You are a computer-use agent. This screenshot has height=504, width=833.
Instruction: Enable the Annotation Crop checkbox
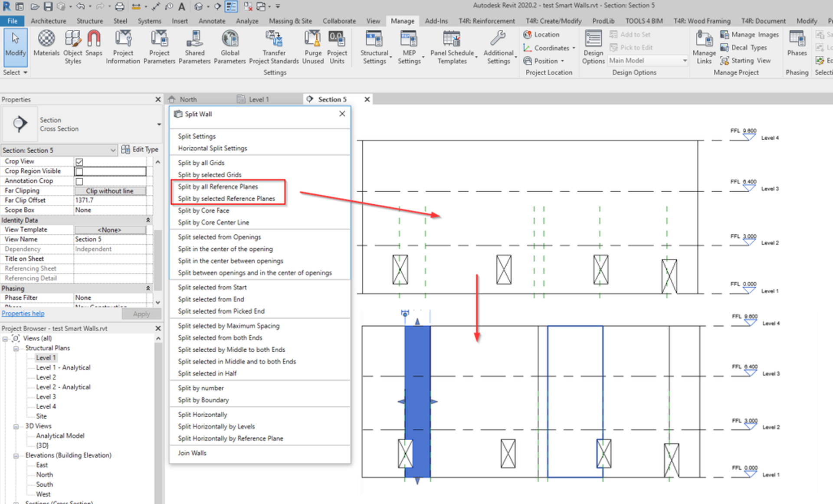[x=80, y=181]
